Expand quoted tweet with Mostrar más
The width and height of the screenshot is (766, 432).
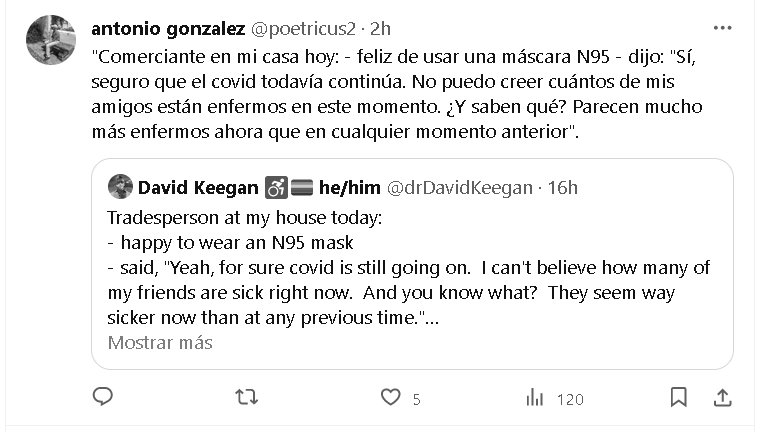pyautogui.click(x=159, y=342)
